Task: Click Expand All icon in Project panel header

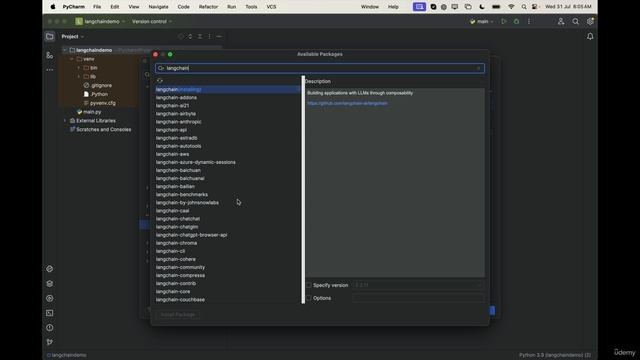Action: click(x=190, y=37)
